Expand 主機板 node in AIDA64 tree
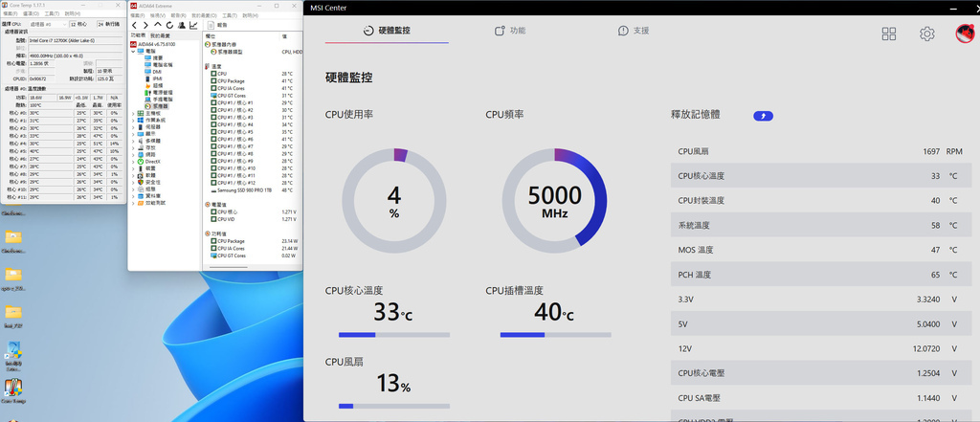 [132, 113]
